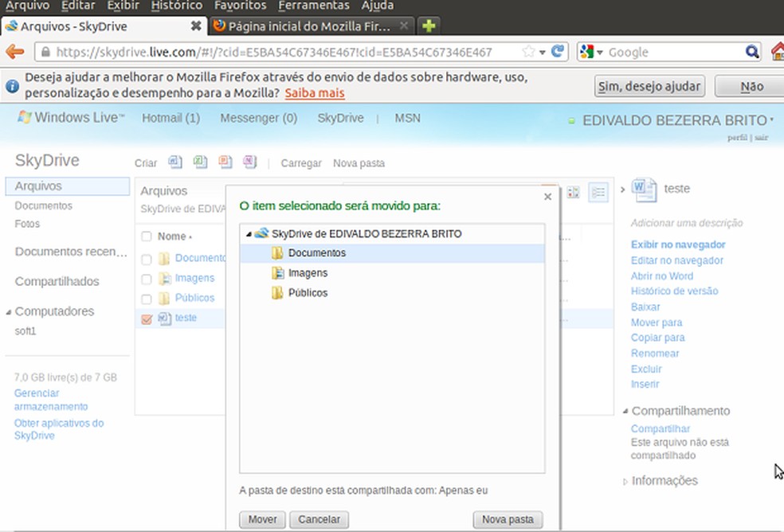
Task: Switch to thumbnails view icon
Action: coord(573,193)
